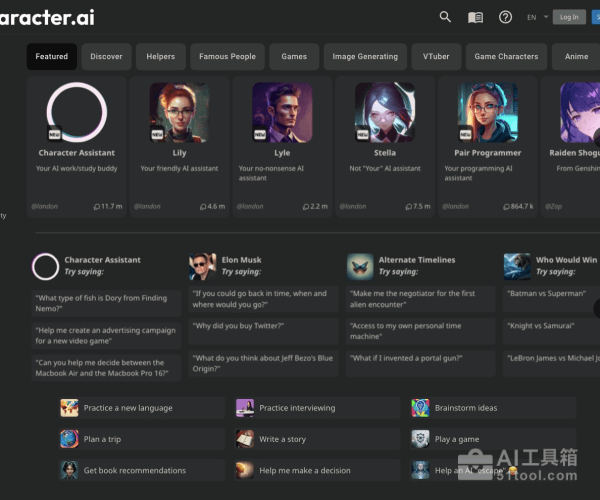The image size is (600, 500).
Task: Click the Alternate Timelines butterfly icon
Action: (x=360, y=266)
